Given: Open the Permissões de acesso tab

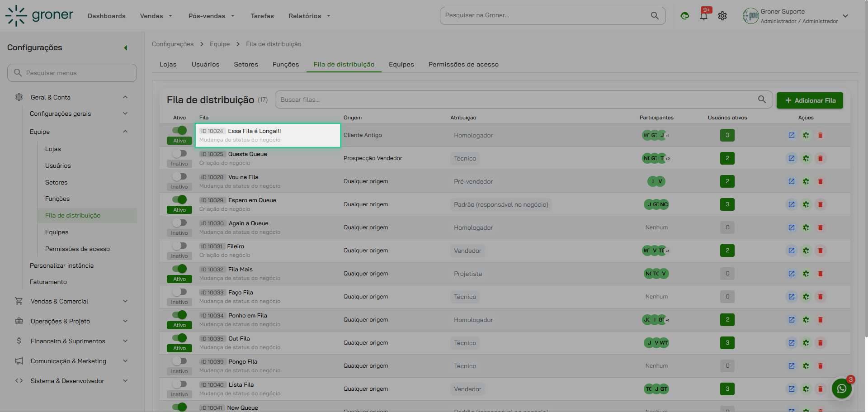Looking at the screenshot, I should click(463, 64).
